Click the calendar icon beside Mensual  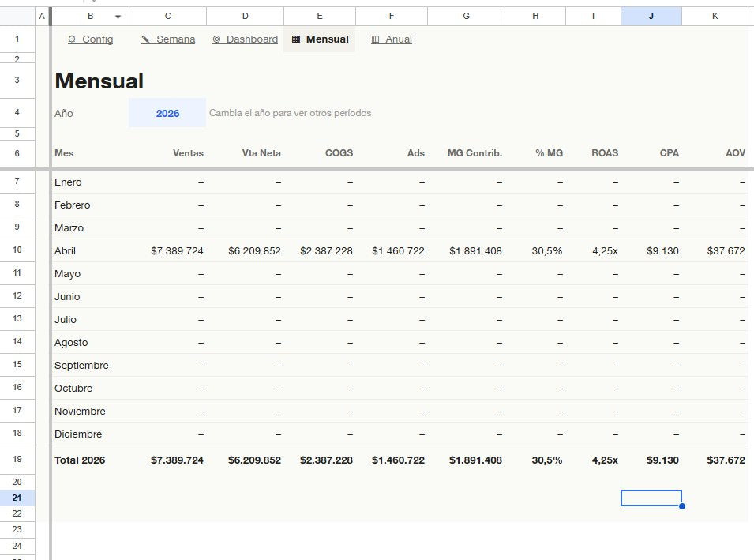[x=296, y=39]
